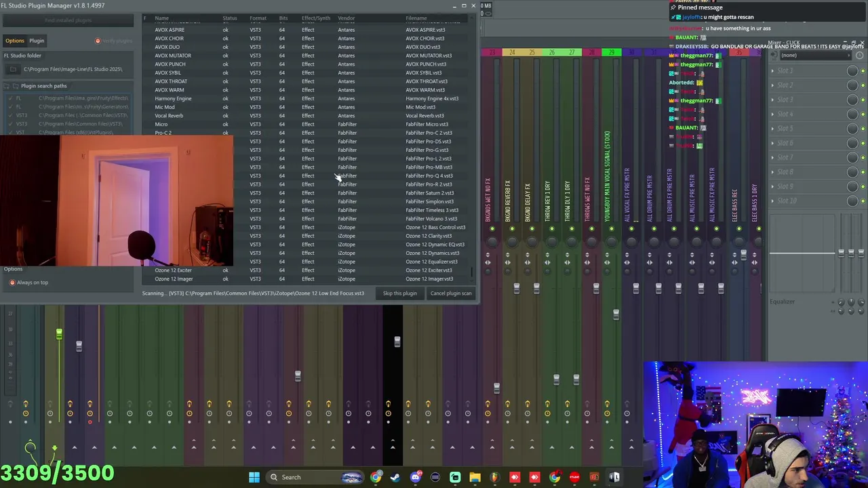Open File Explorer from the taskbar
The image size is (868, 488).
(x=475, y=477)
